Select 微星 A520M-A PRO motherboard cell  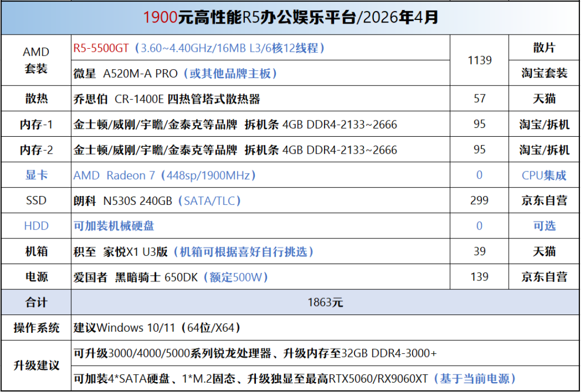260,73
